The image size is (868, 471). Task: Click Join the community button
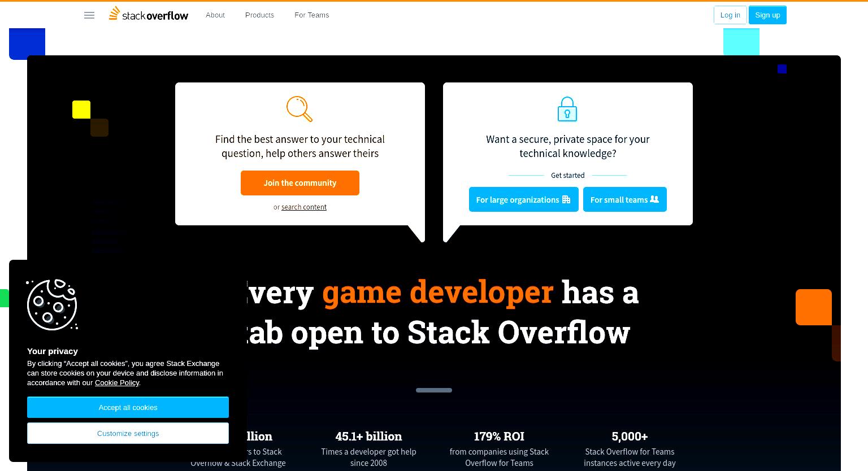click(x=300, y=183)
